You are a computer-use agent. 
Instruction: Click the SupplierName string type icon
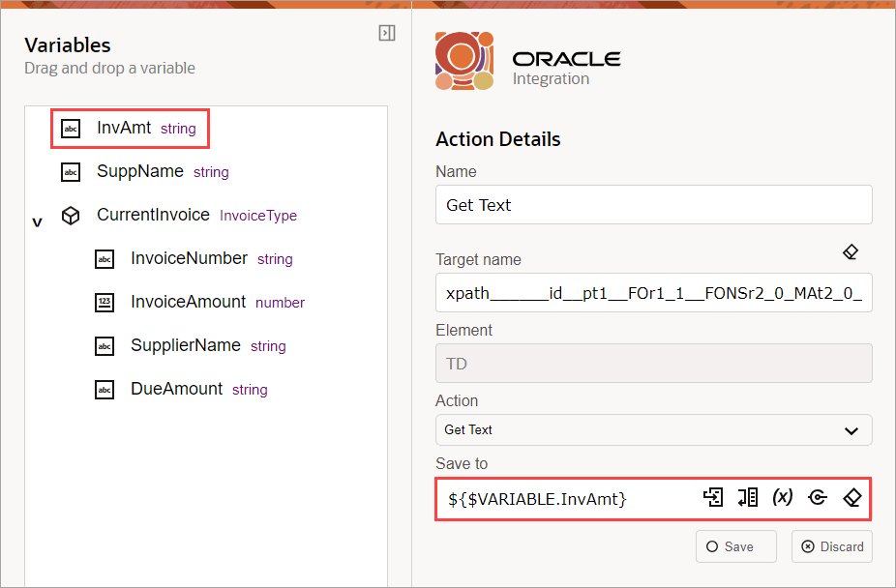point(105,346)
